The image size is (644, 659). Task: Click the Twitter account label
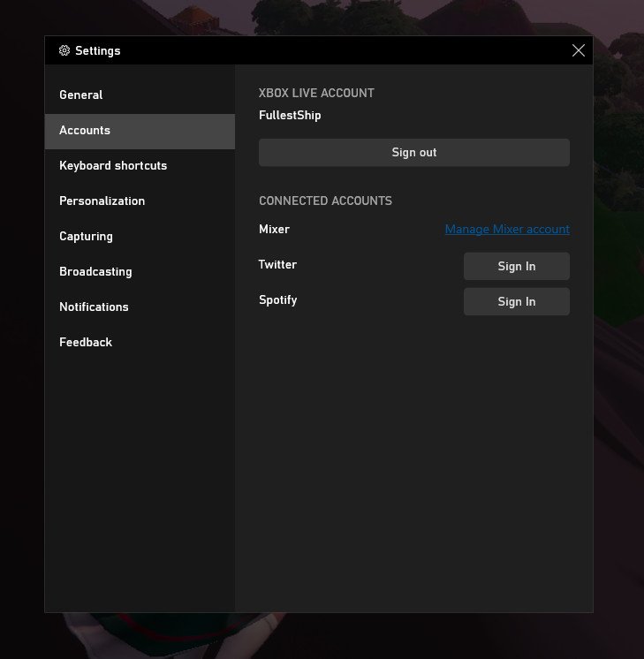coord(277,264)
